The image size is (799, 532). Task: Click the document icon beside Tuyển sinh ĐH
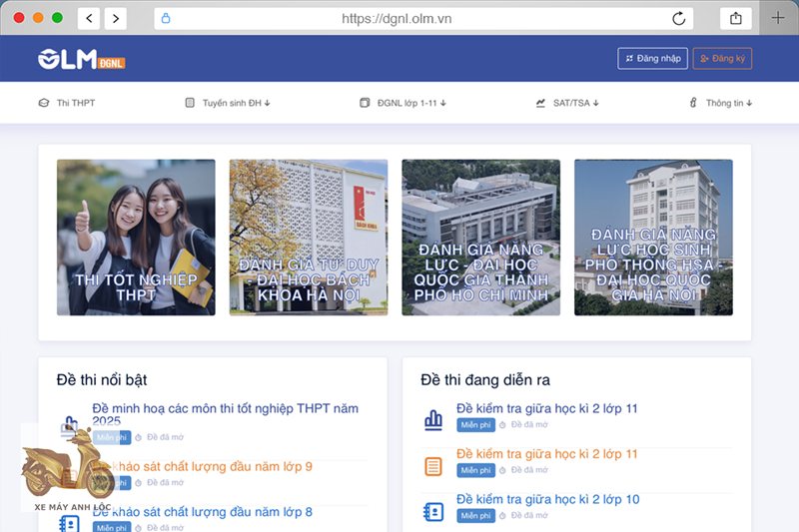pos(190,103)
